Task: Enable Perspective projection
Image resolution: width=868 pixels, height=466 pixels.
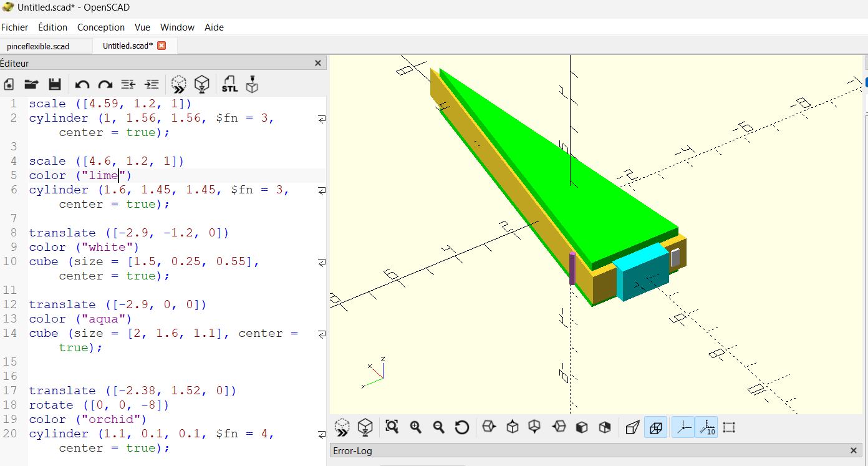Action: pyautogui.click(x=632, y=427)
